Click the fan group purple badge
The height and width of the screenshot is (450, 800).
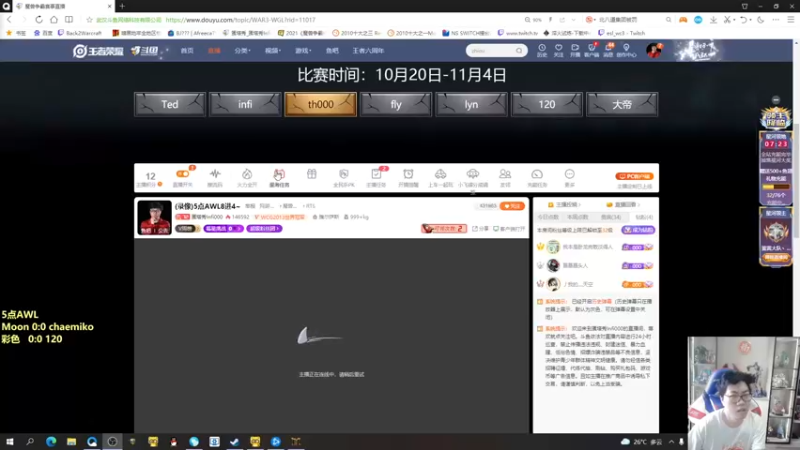point(264,229)
